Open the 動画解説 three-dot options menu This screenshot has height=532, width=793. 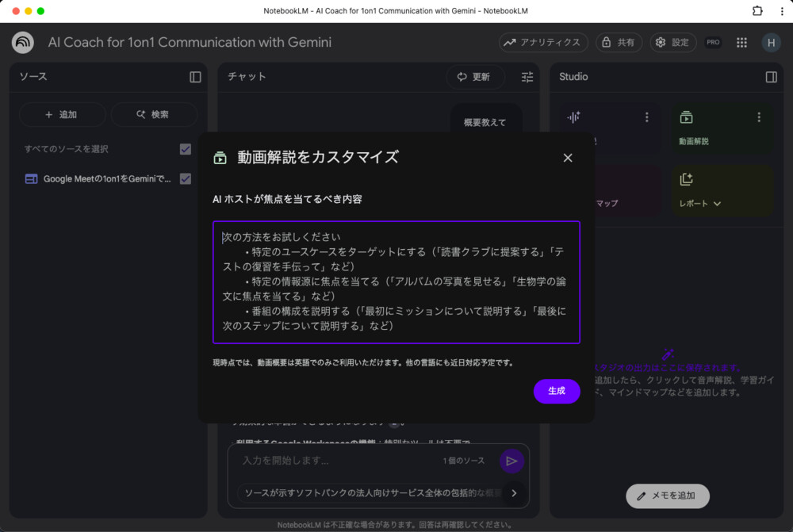[759, 117]
